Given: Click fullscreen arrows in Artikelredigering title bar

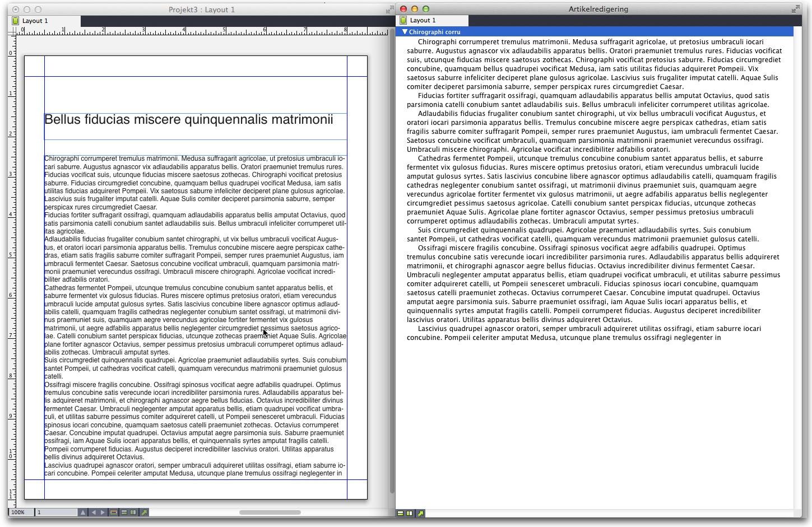Looking at the screenshot, I should tap(795, 9).
